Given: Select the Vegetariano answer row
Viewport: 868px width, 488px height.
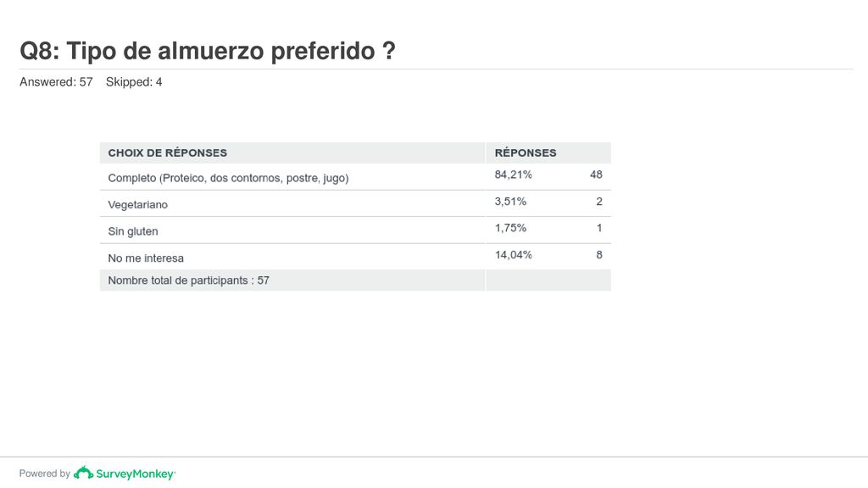Looking at the screenshot, I should click(x=355, y=203).
